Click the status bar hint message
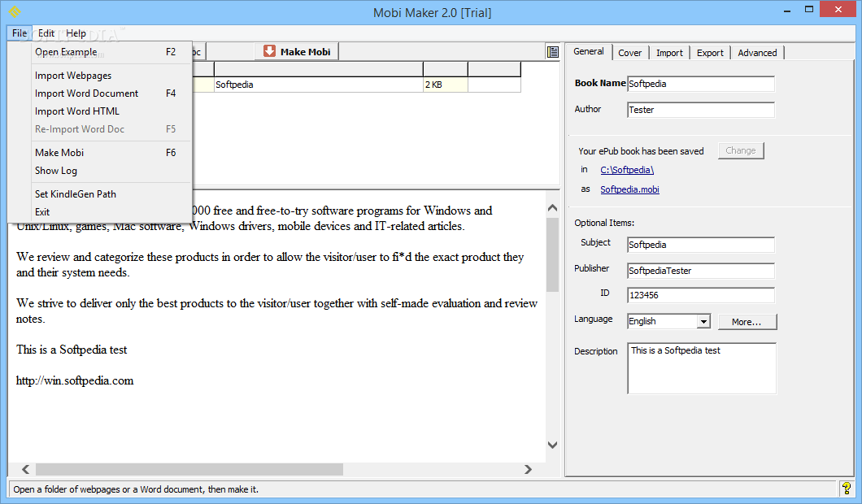The image size is (862, 504). click(x=136, y=489)
